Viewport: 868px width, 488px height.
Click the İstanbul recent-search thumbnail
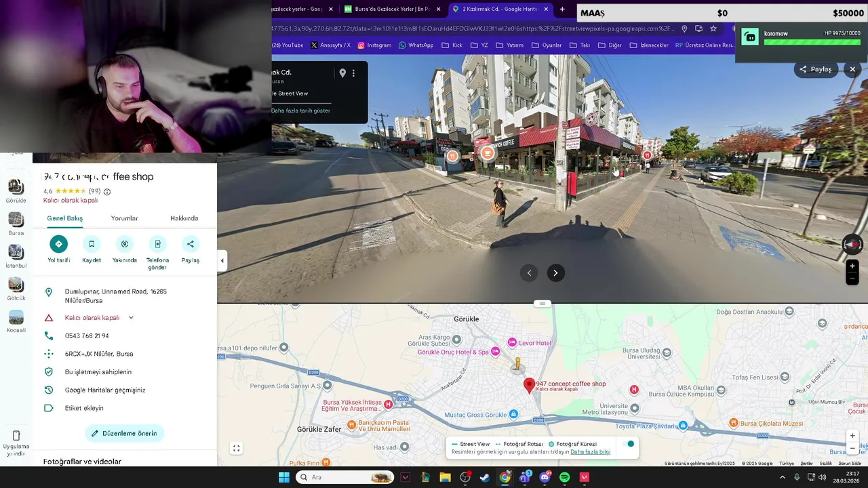pos(16,252)
